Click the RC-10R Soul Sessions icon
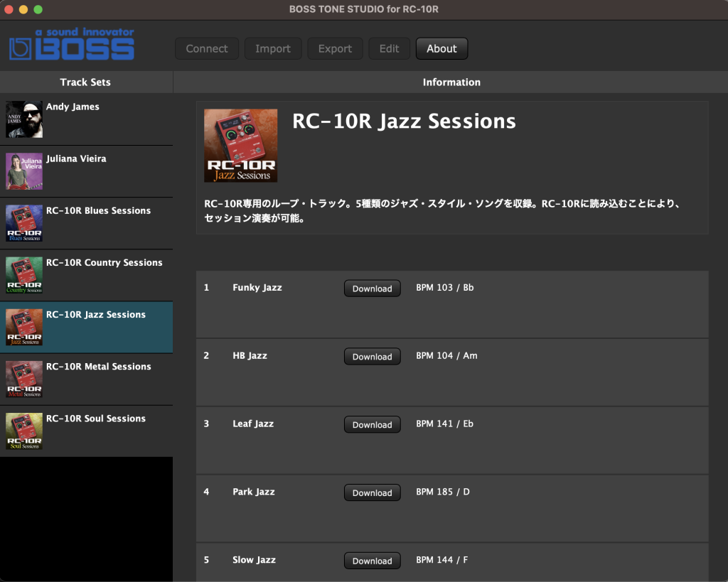Viewport: 728px width, 582px height. tap(24, 431)
